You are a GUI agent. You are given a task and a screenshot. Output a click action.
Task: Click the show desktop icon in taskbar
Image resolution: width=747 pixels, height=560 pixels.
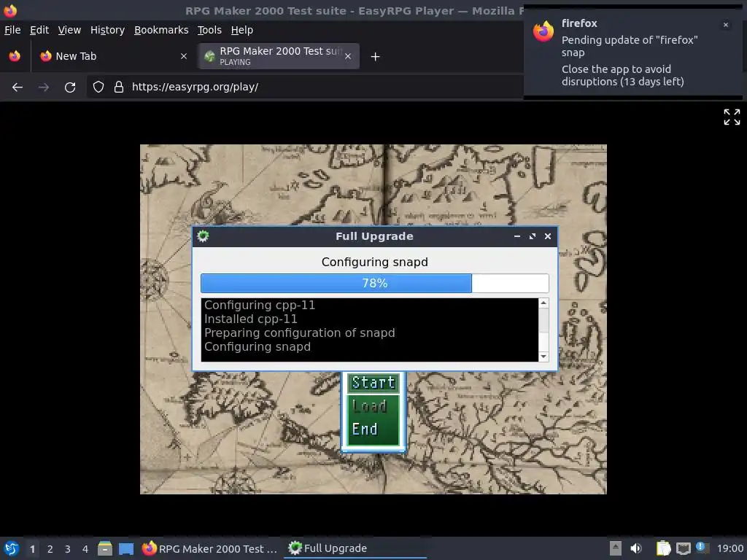tap(126, 548)
